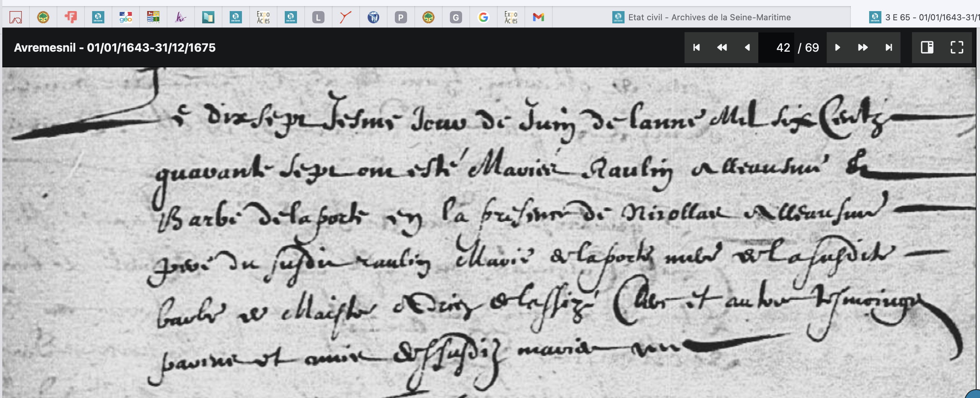The width and height of the screenshot is (980, 398).
Task: Jump to the last page of 69
Action: [x=889, y=47]
